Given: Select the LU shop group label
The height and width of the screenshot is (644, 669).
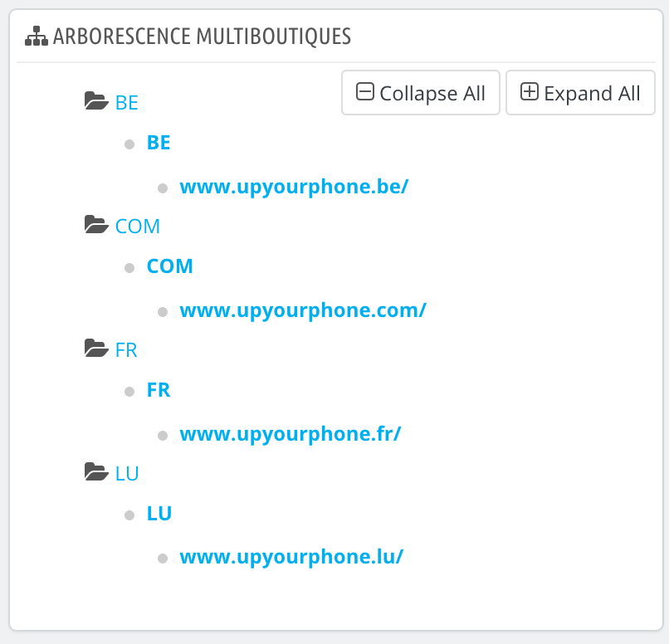Looking at the screenshot, I should [127, 474].
